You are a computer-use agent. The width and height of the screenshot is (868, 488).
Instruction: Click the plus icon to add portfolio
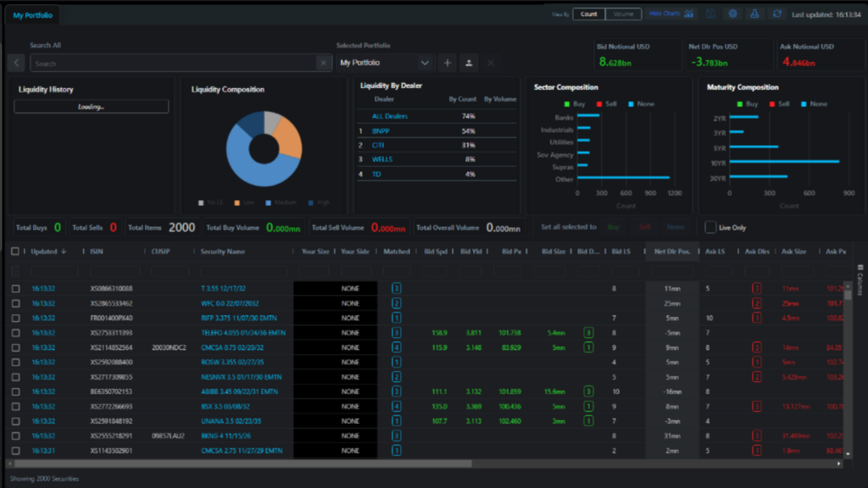(448, 63)
